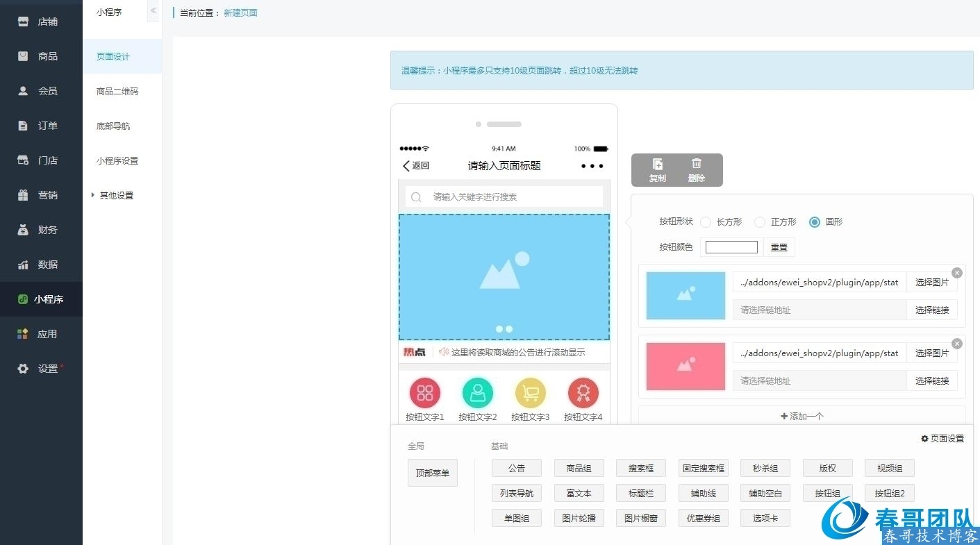Select 小程序 in the left sidebar
Screen dimensions: 980x545
click(41, 299)
